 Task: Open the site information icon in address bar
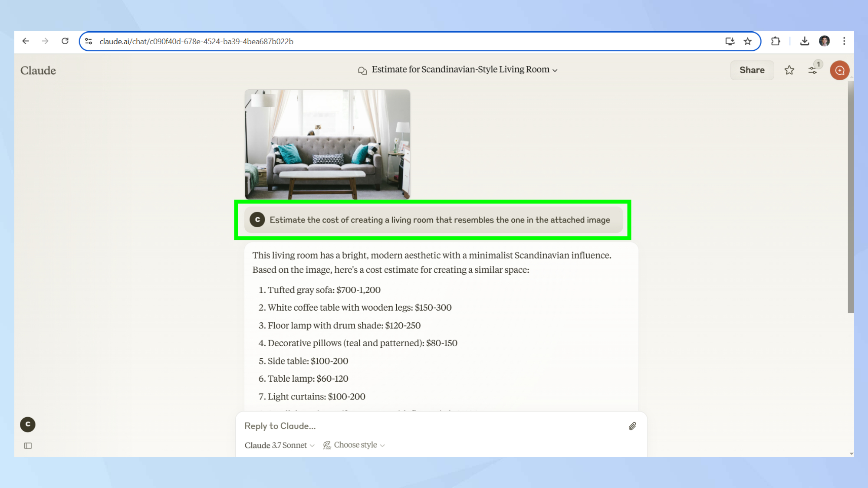[x=89, y=41]
